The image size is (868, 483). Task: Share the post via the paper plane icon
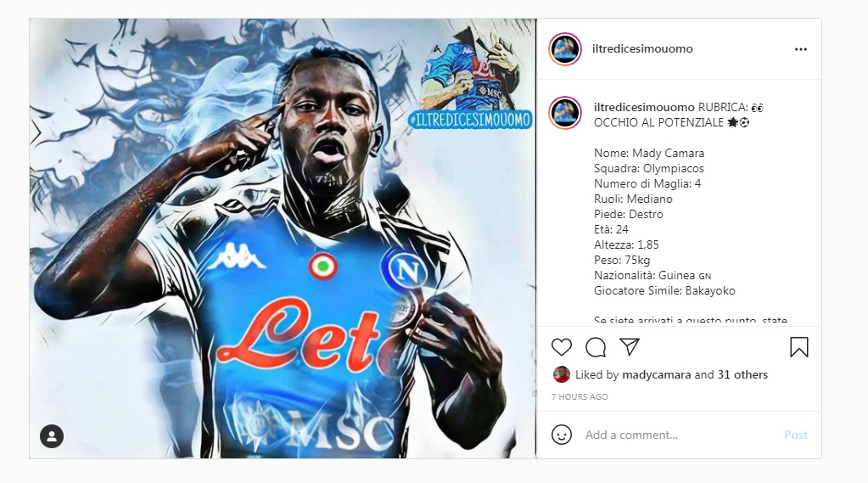pos(630,346)
